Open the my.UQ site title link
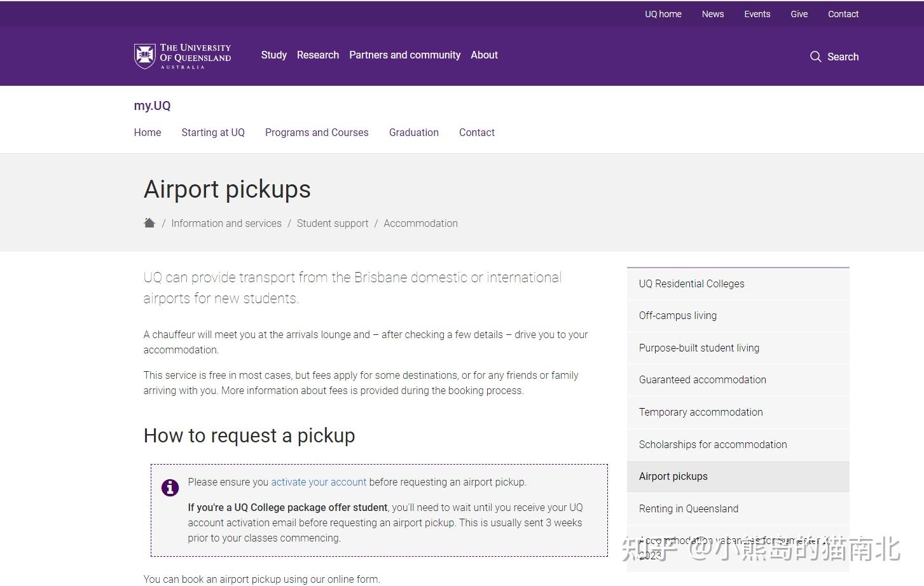 click(152, 106)
